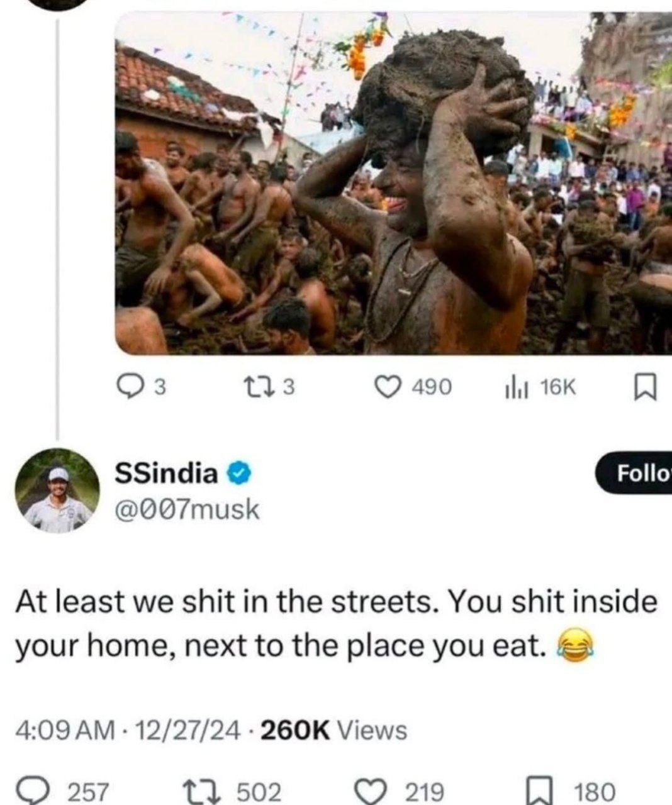
Task: Click the partial avatar above the thread
Action: (57, 4)
